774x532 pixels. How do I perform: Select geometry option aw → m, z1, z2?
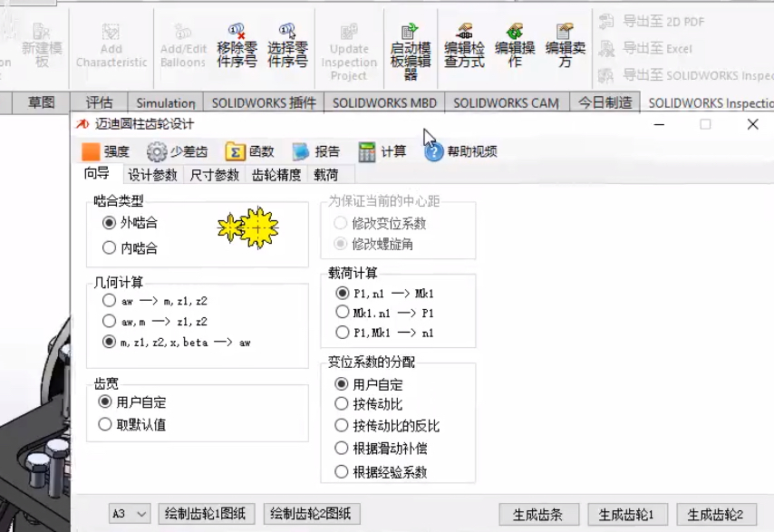(109, 301)
